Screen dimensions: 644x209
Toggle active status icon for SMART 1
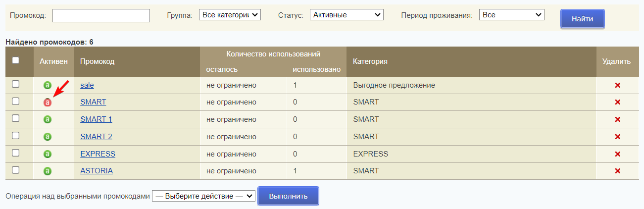47,119
